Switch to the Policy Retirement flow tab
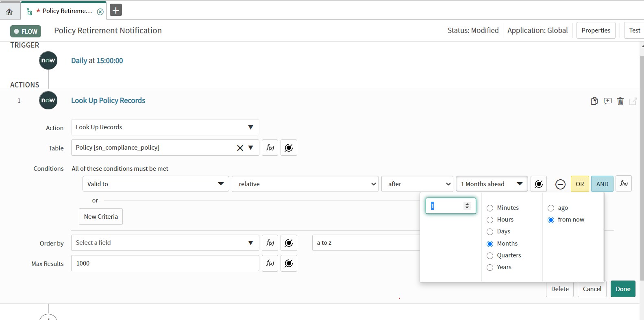Screen dimensions: 644x320 point(65,11)
